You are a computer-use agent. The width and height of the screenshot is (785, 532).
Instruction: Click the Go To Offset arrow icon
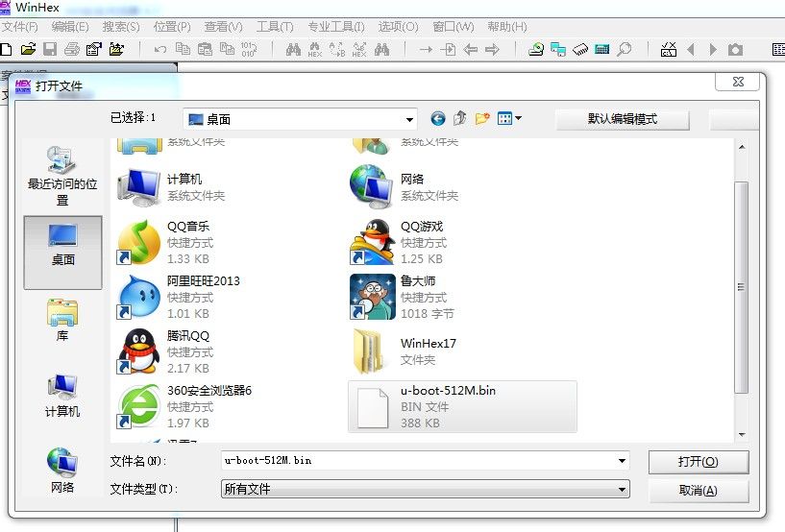point(426,50)
